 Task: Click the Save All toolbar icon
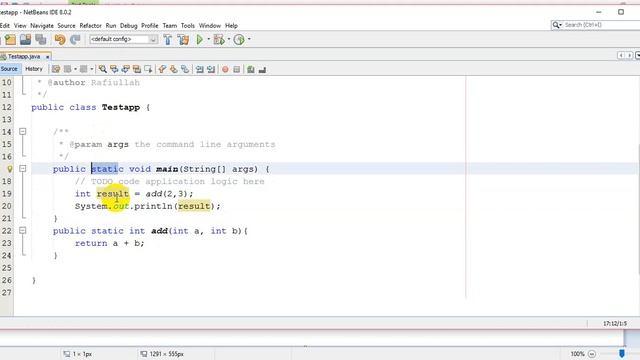41,40
